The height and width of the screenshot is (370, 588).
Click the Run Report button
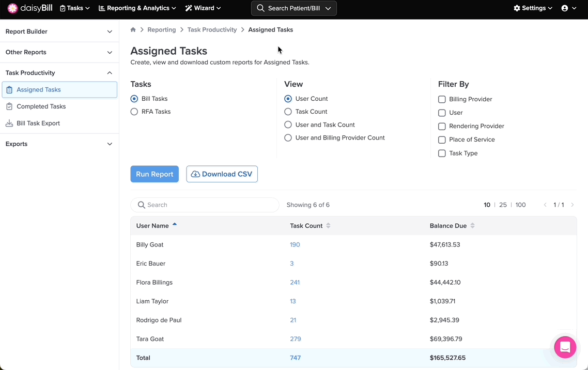(154, 174)
